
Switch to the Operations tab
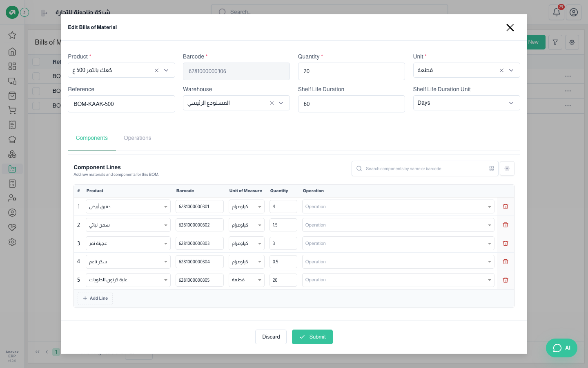[138, 138]
